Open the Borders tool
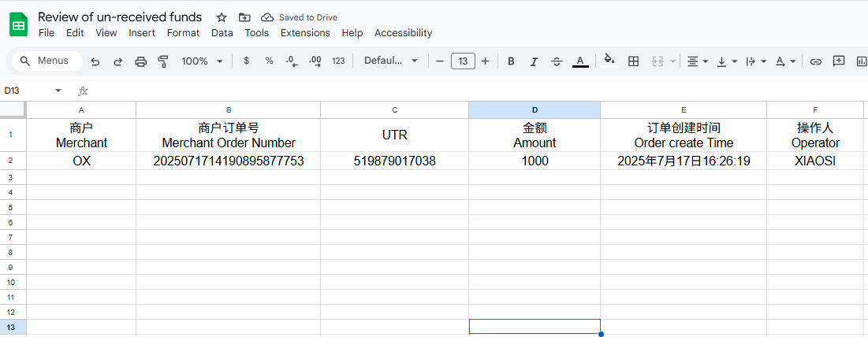 click(x=633, y=61)
